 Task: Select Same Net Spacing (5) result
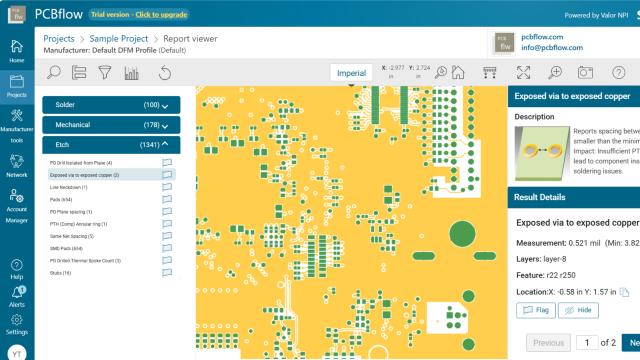[72, 236]
